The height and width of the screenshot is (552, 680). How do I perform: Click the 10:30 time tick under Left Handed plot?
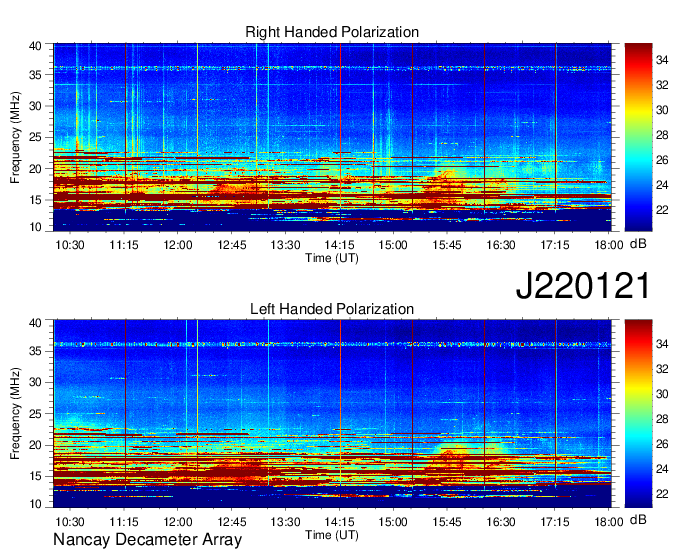[x=70, y=522]
